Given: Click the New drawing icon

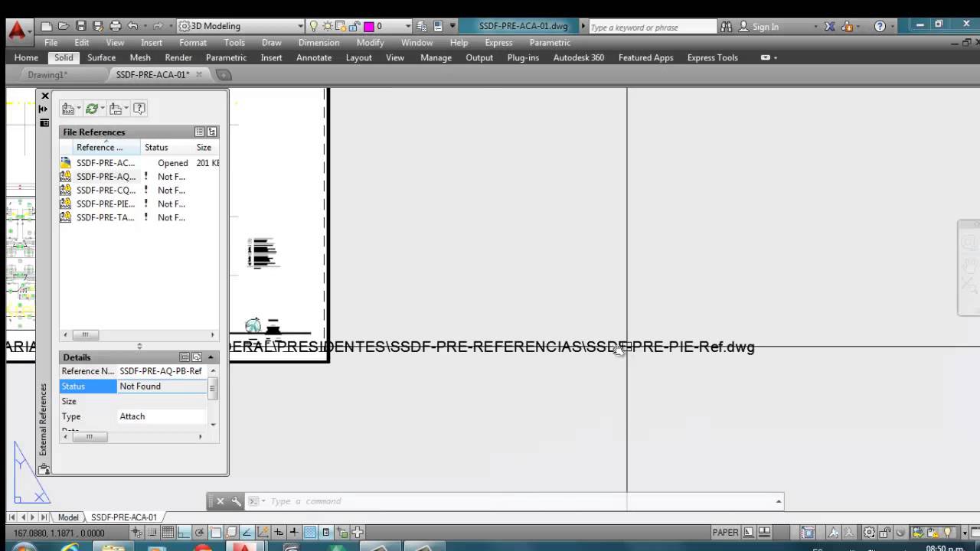Looking at the screenshot, I should 47,26.
